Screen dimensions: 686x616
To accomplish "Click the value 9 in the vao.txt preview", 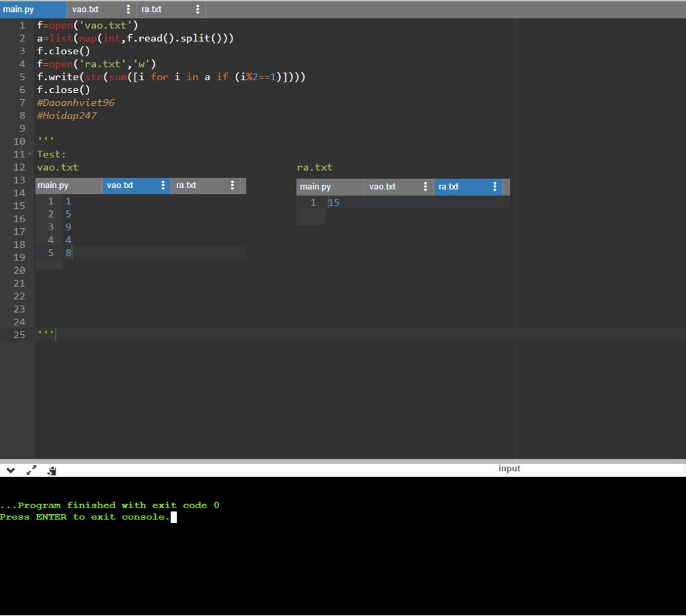I will point(68,227).
